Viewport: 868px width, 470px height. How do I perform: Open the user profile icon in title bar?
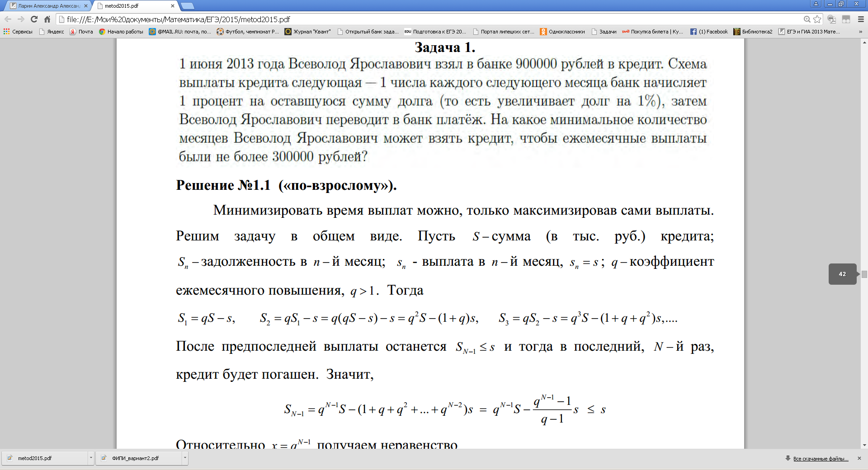tap(816, 4)
